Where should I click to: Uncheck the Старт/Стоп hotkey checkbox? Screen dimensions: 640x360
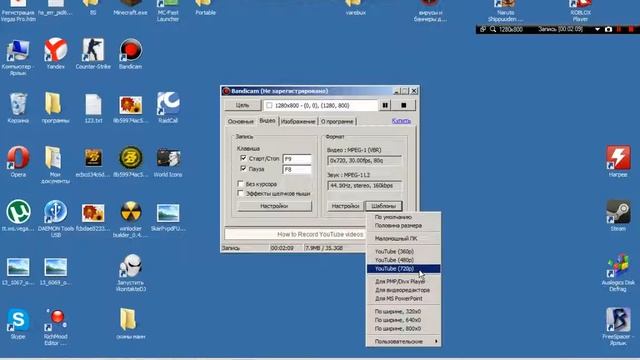pos(243,158)
